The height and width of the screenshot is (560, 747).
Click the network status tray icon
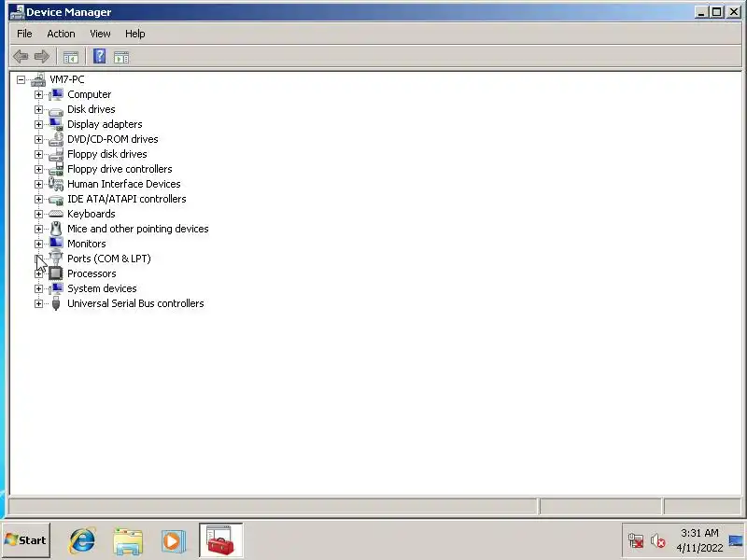pyautogui.click(x=636, y=540)
